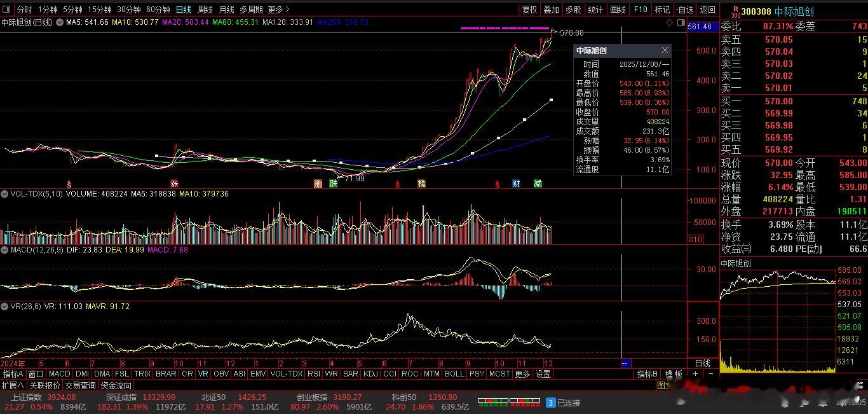Switch to 5分钟 period
The height and width of the screenshot is (414, 868).
pyautogui.click(x=72, y=10)
